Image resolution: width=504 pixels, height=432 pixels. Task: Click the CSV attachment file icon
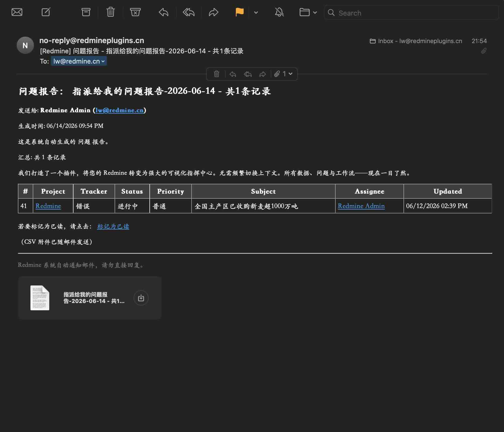pos(40,298)
